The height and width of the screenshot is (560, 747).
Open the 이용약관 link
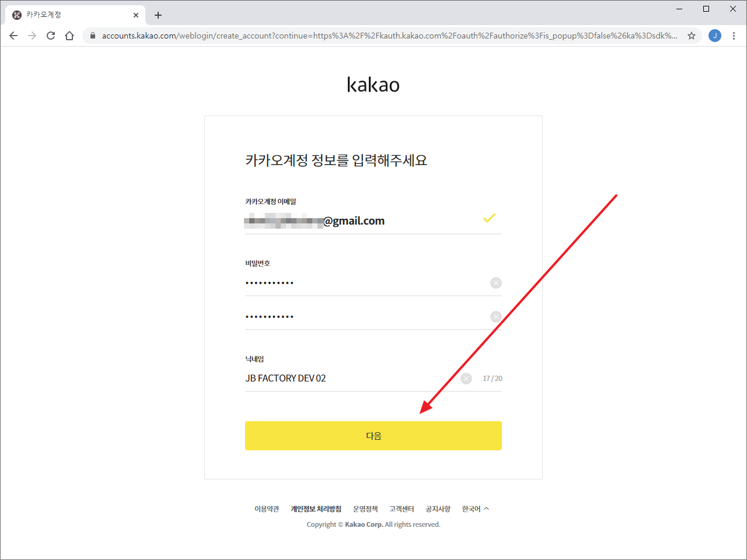click(x=267, y=509)
